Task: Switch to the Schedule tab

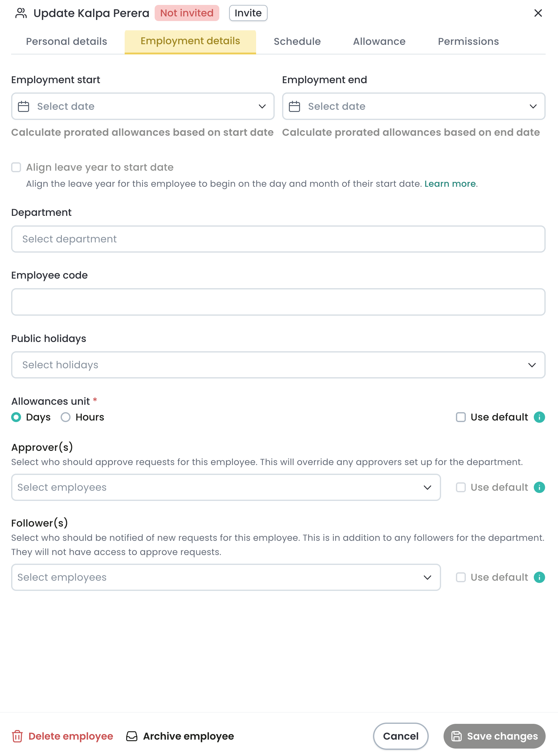Action: [297, 41]
